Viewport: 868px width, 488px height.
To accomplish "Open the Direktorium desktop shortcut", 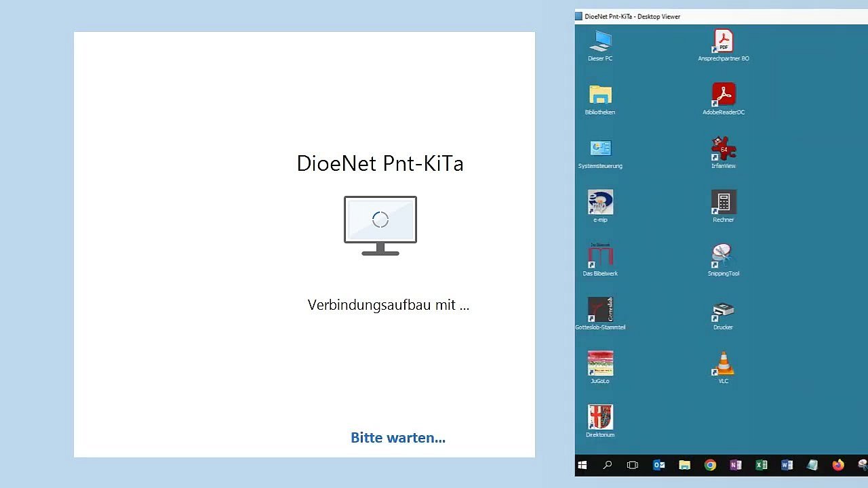I will click(600, 418).
